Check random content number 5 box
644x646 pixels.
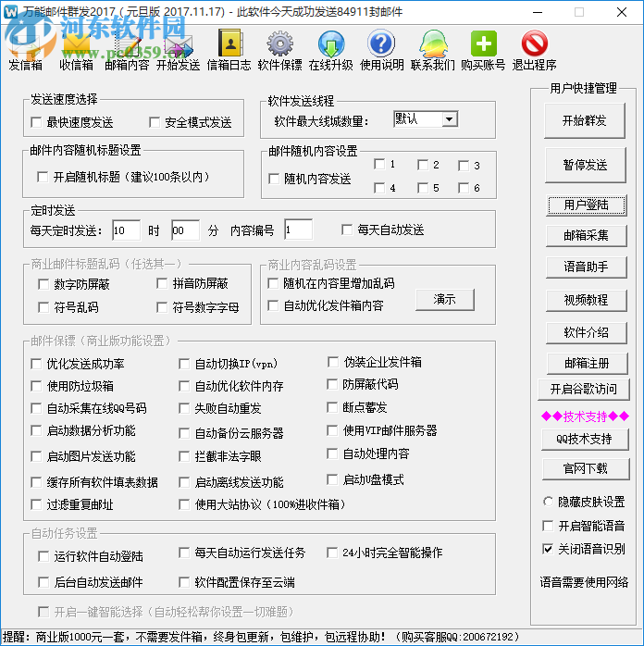423,188
